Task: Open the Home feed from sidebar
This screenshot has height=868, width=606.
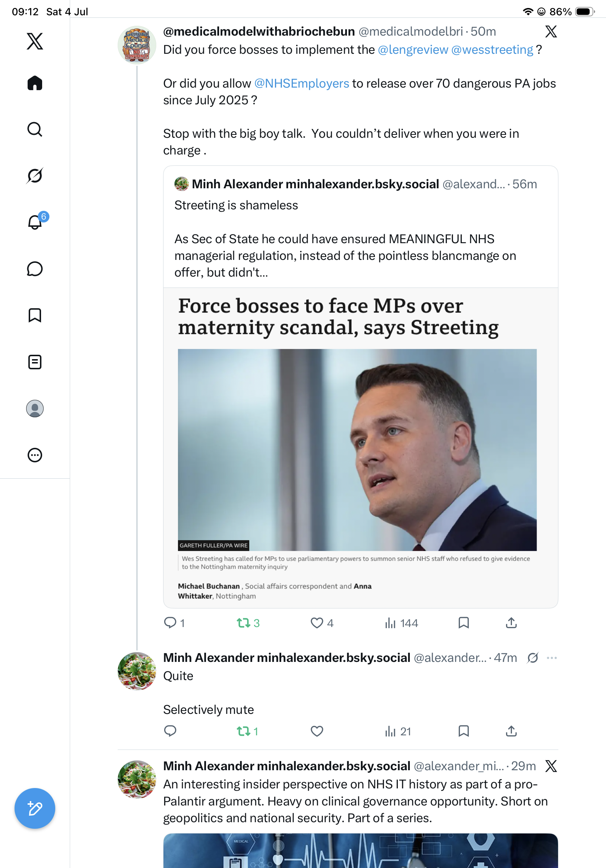Action: point(35,83)
